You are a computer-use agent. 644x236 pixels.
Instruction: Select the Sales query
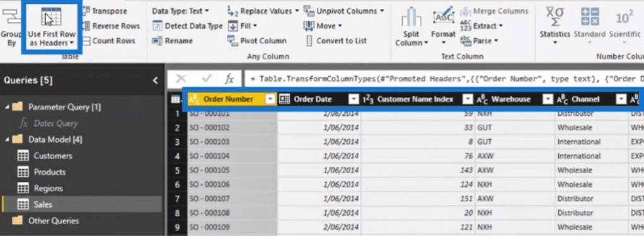coord(82,204)
